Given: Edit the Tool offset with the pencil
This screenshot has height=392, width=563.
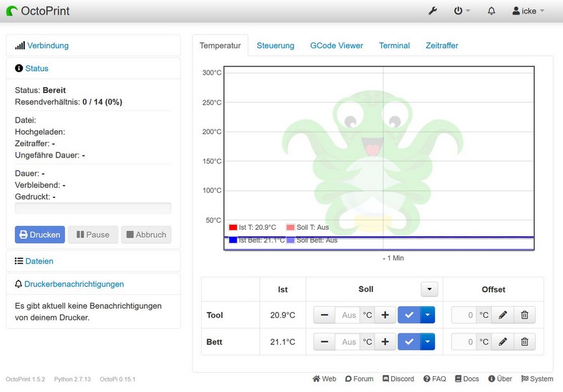Looking at the screenshot, I should click(502, 315).
